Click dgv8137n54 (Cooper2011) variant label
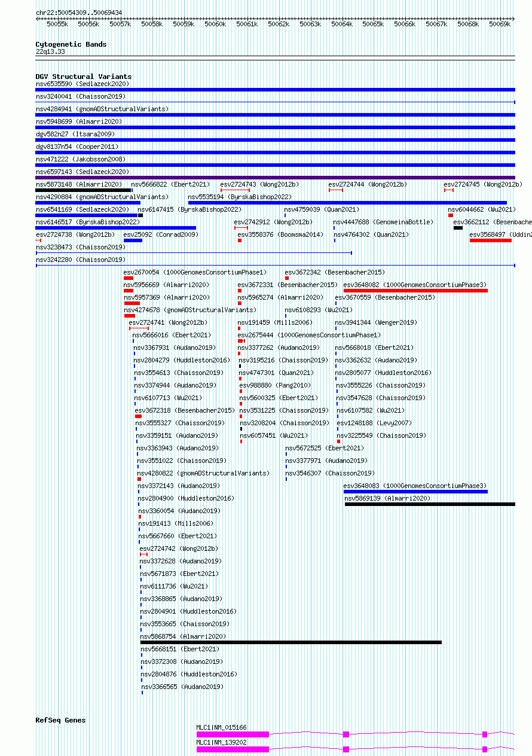Screen dimensions: 532x756 (x=77, y=147)
